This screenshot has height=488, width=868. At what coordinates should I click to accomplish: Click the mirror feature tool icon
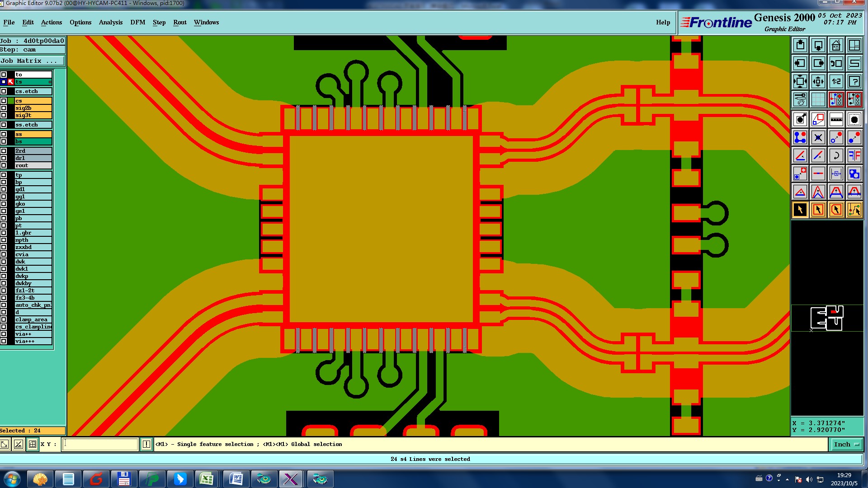tap(854, 155)
